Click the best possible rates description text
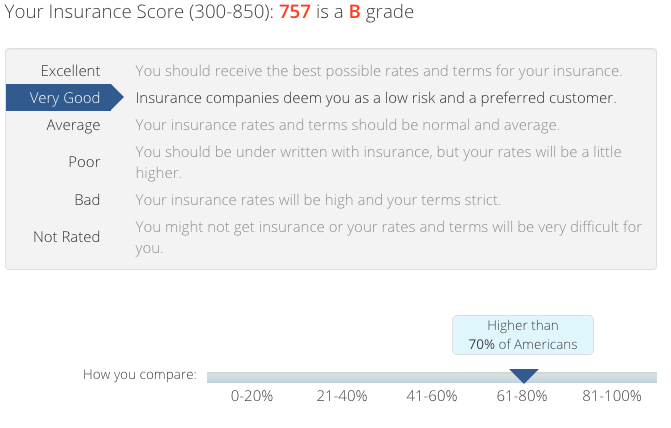 point(379,71)
